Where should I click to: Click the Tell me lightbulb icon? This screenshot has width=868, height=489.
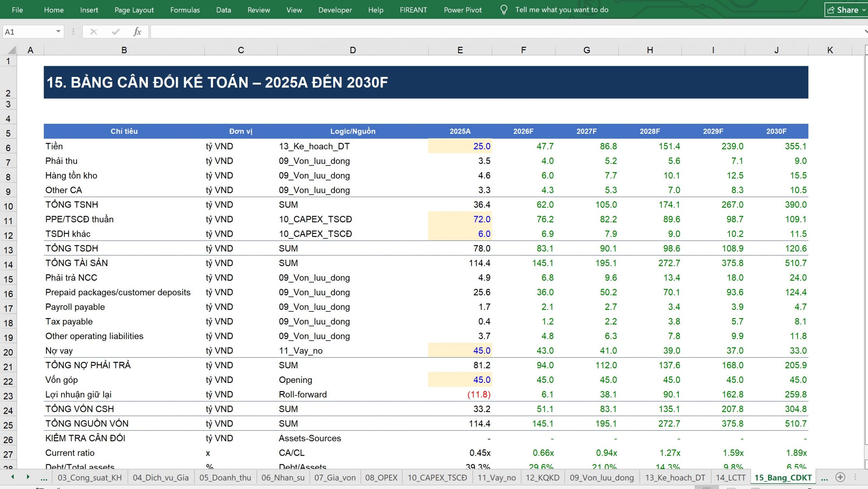[504, 10]
